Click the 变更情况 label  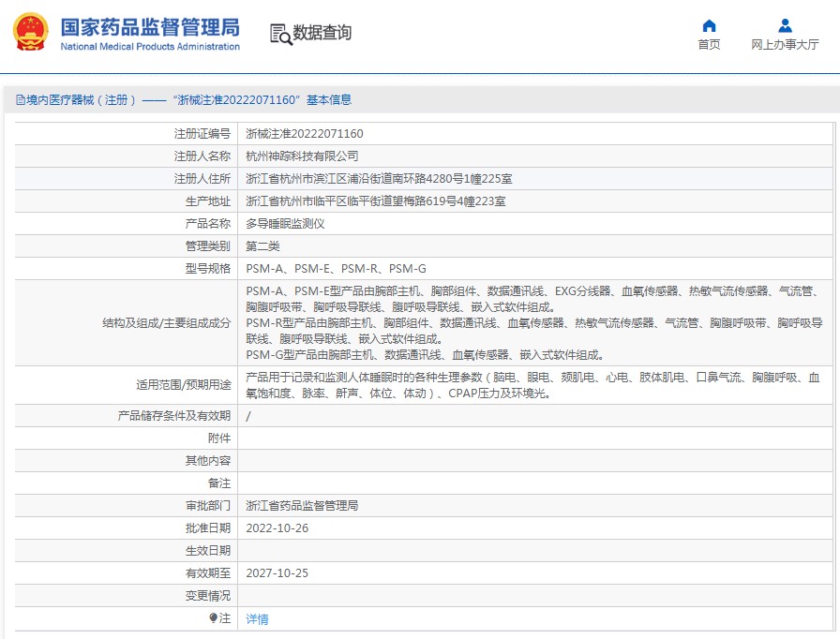pos(208,596)
